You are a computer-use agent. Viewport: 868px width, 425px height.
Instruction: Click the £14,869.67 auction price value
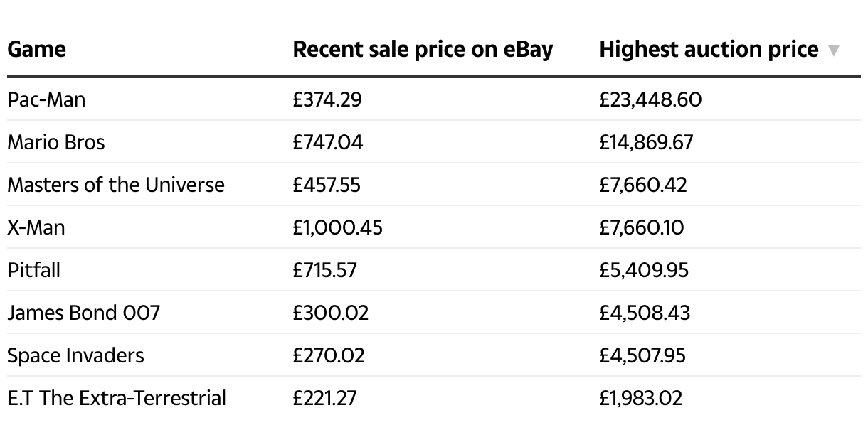(646, 142)
